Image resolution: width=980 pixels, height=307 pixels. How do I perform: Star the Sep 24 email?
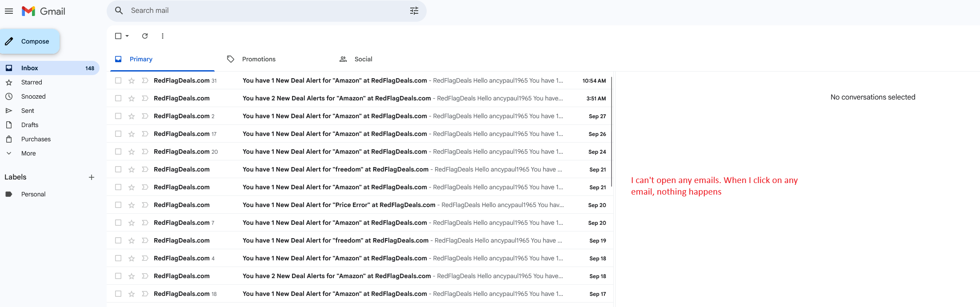(x=132, y=152)
